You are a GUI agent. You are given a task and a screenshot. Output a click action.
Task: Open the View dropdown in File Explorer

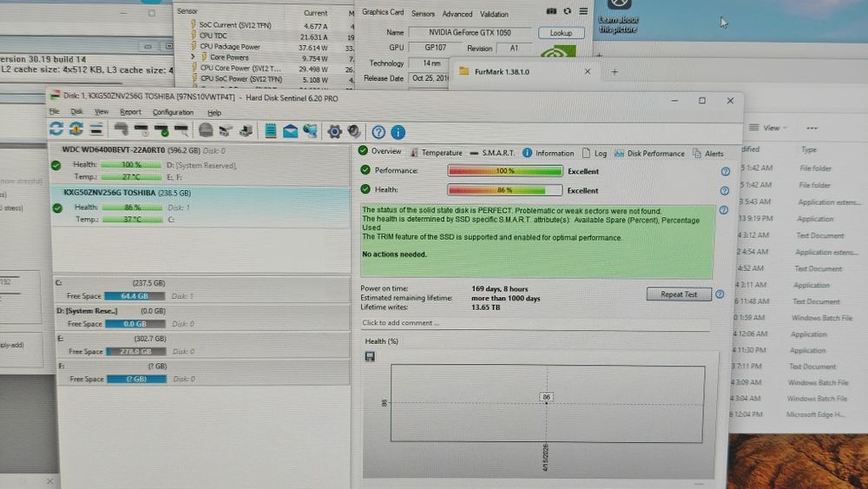768,128
